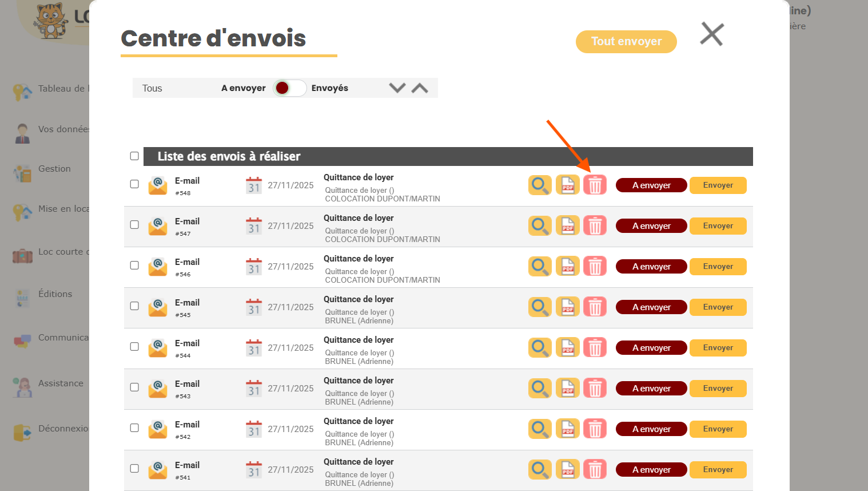
Task: Open the PDF icon for email #547
Action: 567,226
